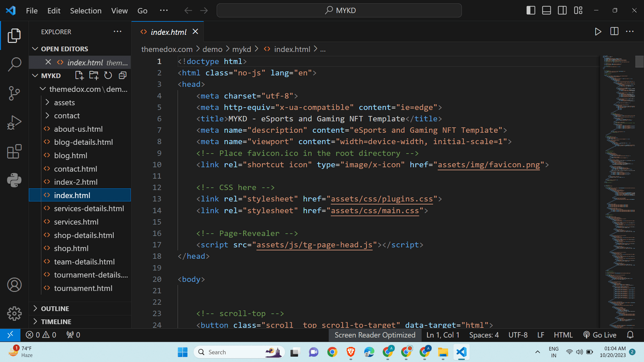
Task: Open the Edit menu
Action: point(54,10)
